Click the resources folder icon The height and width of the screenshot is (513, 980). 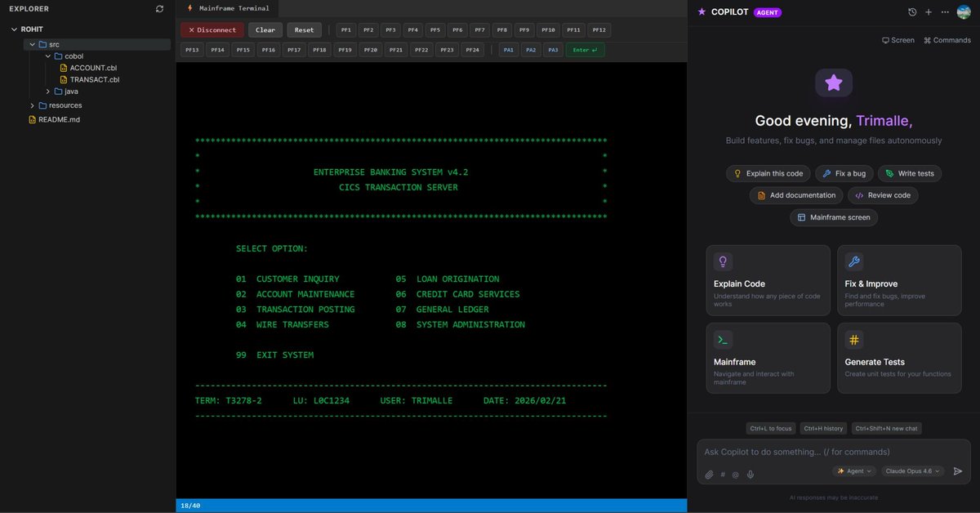coord(42,105)
